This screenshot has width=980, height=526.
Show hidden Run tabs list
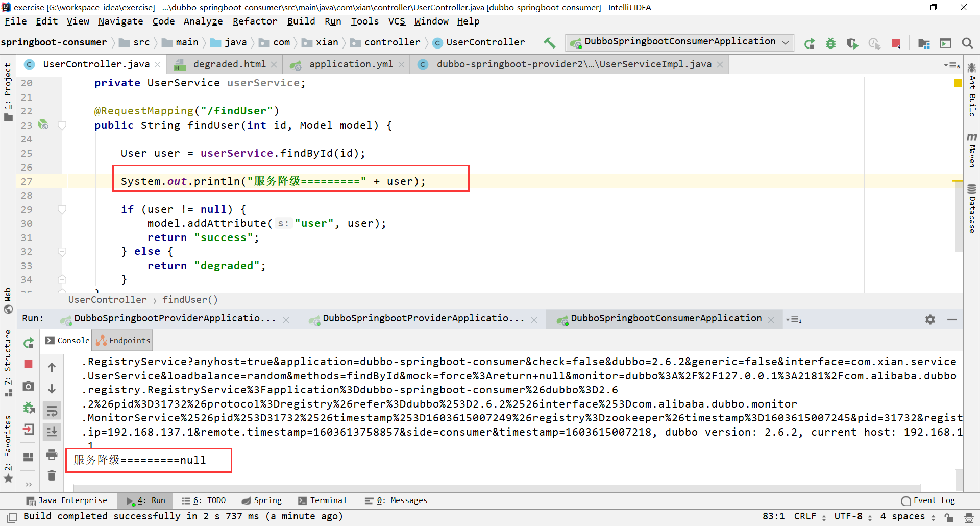794,319
